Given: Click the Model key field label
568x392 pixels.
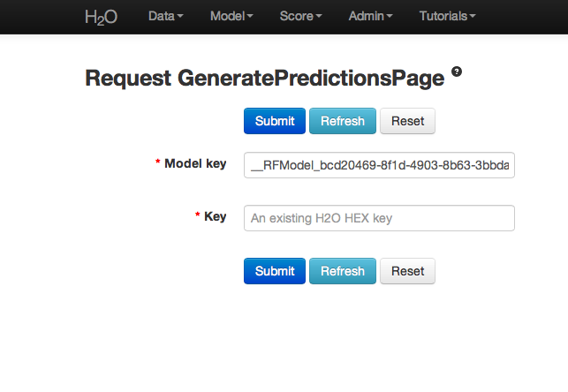Looking at the screenshot, I should pos(195,163).
